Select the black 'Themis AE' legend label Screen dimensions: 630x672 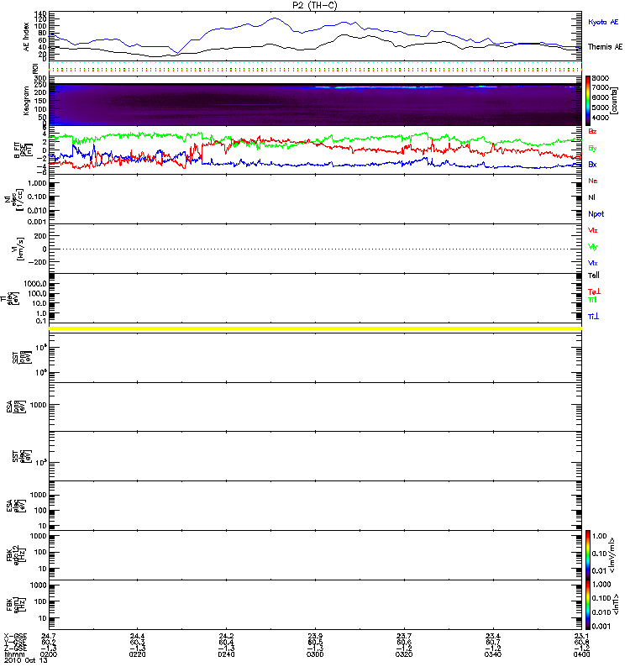click(x=605, y=47)
